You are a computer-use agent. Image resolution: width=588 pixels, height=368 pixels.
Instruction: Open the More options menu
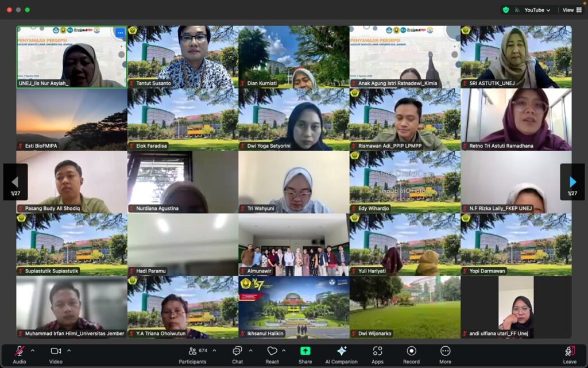pyautogui.click(x=445, y=351)
